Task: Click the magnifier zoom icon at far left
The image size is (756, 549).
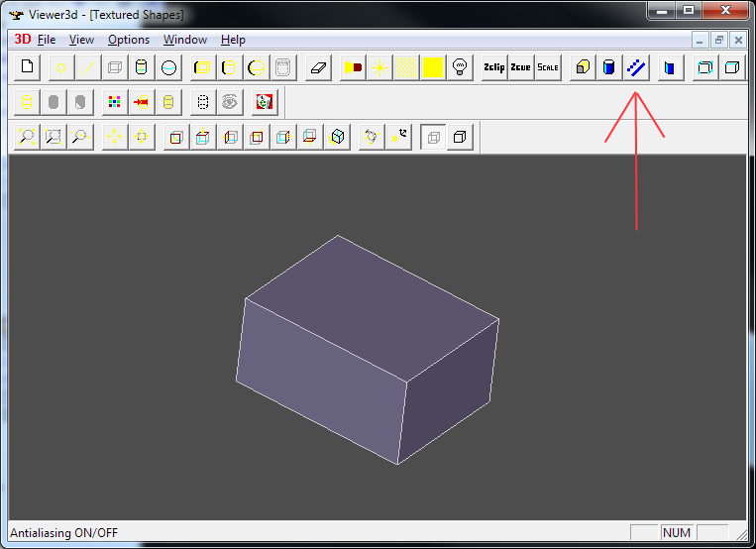Action: pyautogui.click(x=27, y=137)
